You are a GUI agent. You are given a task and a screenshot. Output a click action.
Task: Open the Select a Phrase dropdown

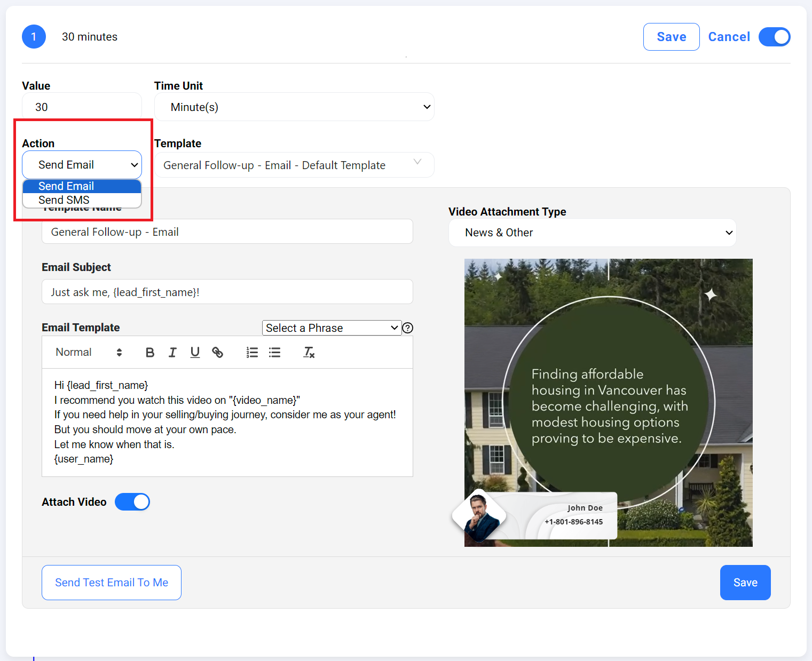click(x=332, y=328)
